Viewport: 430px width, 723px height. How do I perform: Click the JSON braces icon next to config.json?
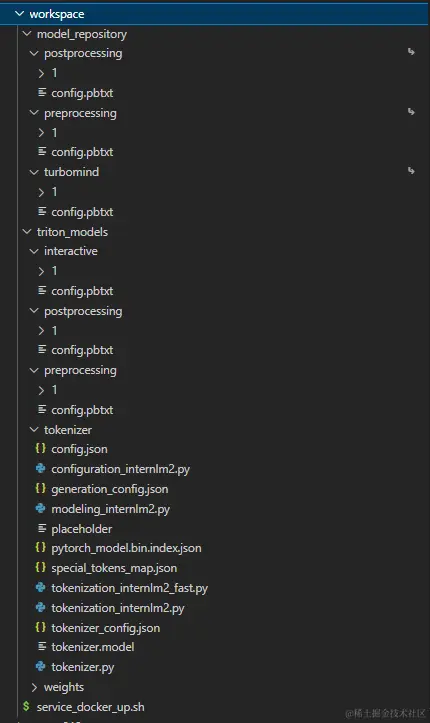[x=41, y=448]
